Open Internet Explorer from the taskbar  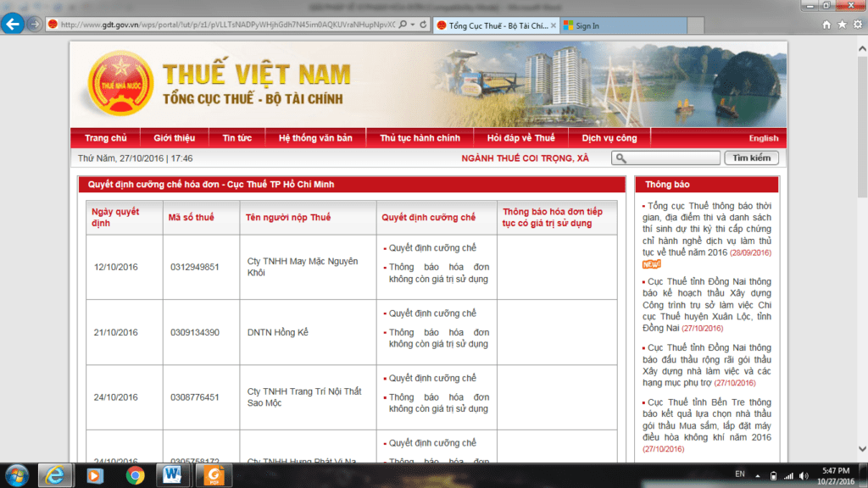click(x=54, y=476)
